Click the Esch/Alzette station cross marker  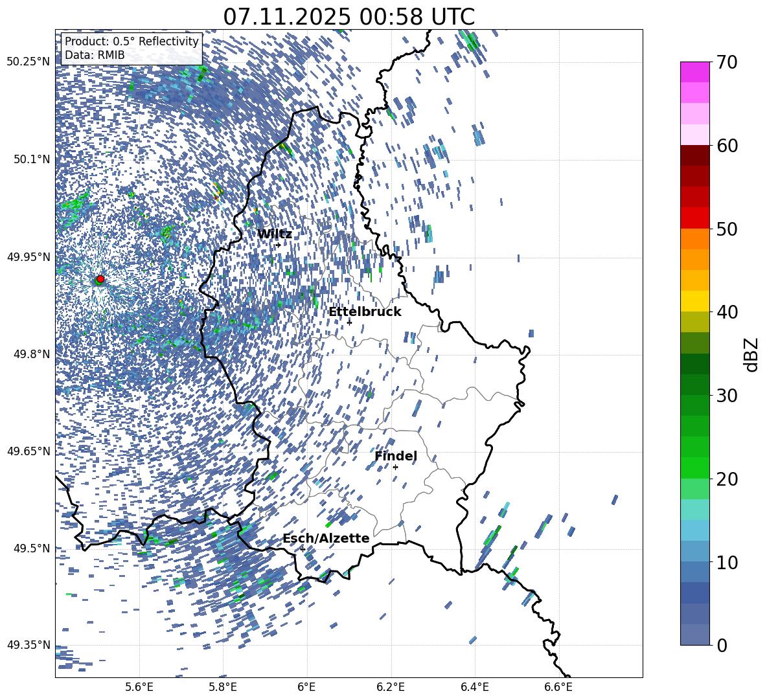tap(303, 549)
